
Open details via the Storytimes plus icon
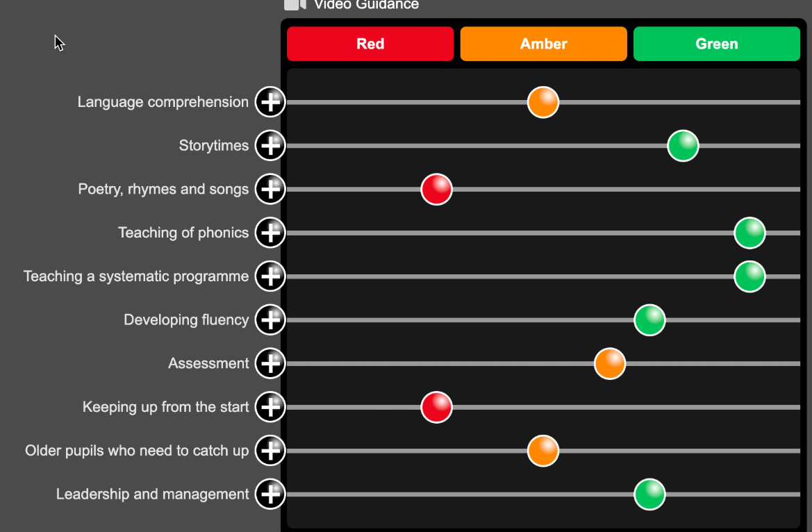[270, 145]
